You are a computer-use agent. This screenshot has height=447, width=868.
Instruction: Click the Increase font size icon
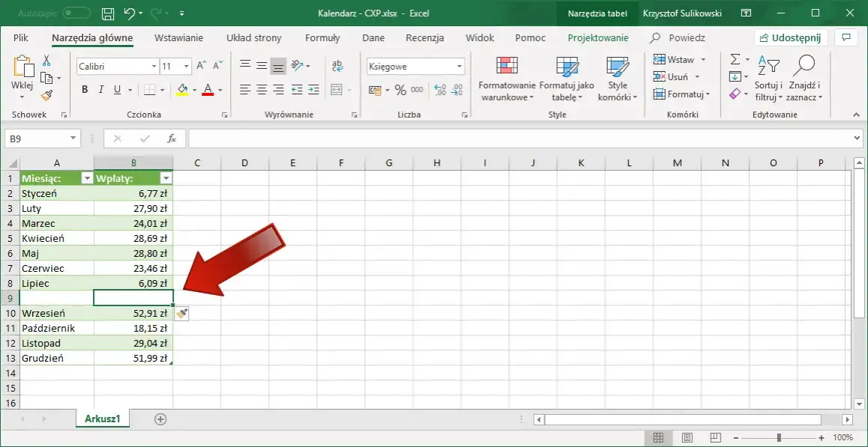coord(202,66)
